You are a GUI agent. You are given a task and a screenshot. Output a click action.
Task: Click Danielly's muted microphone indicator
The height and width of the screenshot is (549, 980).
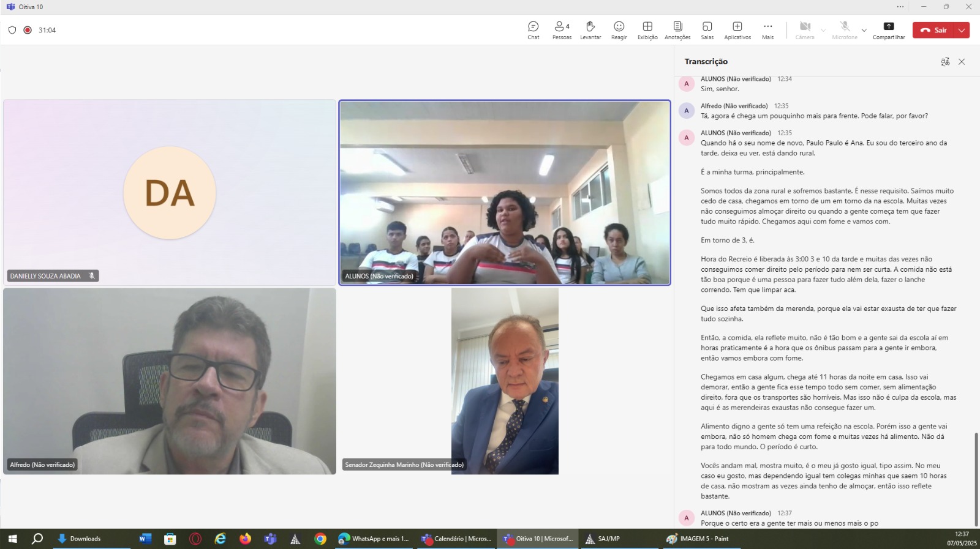point(92,276)
